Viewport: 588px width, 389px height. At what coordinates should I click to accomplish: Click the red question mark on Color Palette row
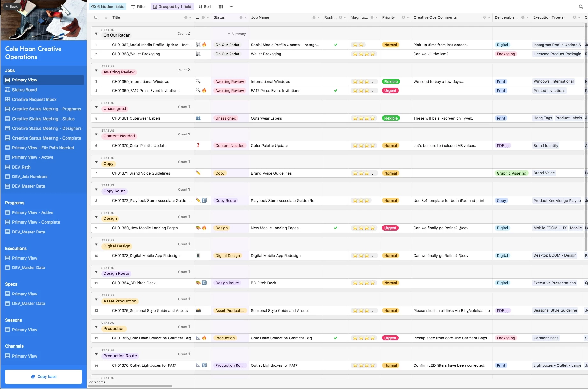198,145
